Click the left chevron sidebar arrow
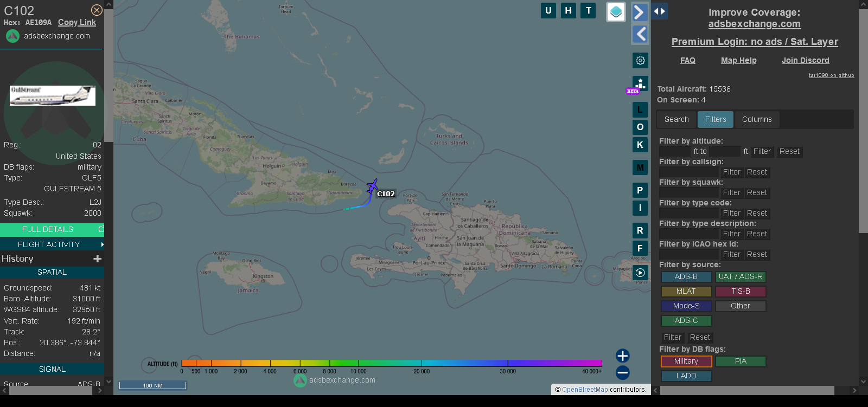 point(640,34)
